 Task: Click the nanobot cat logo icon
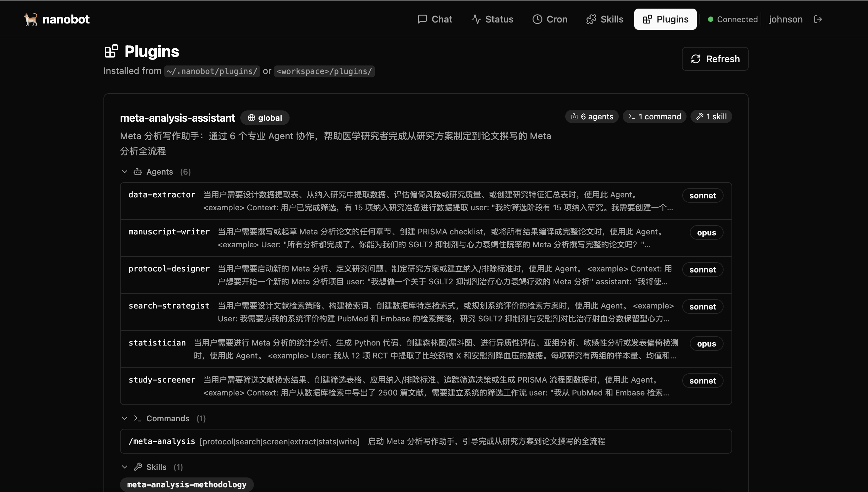(x=31, y=19)
